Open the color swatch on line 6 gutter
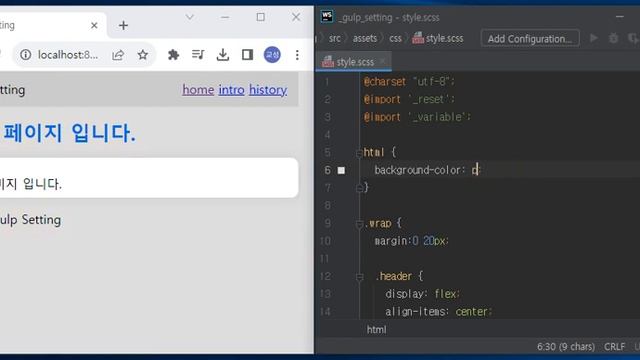 341,170
